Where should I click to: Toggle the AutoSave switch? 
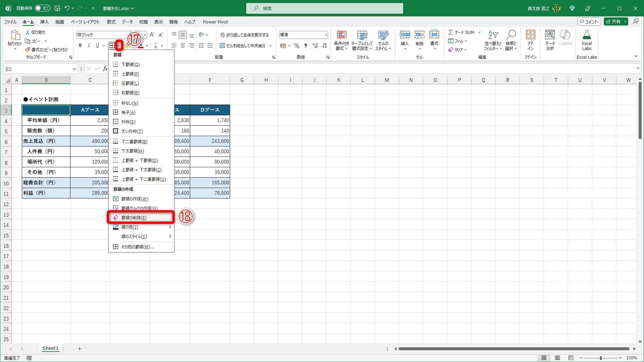pos(42,8)
